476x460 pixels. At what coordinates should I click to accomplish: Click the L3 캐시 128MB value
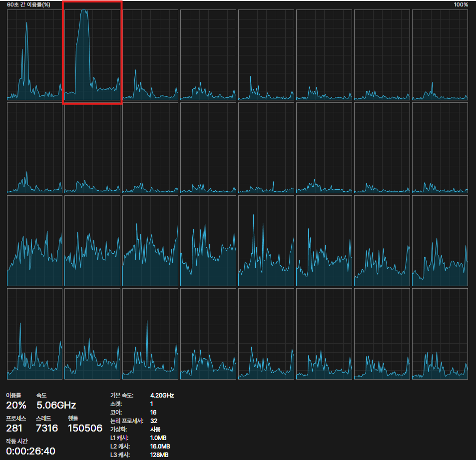pos(160,455)
